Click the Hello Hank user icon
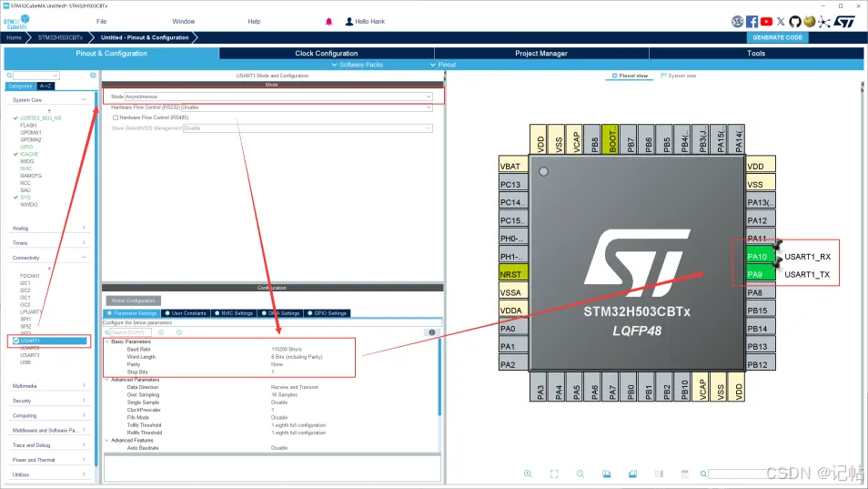 (x=348, y=22)
